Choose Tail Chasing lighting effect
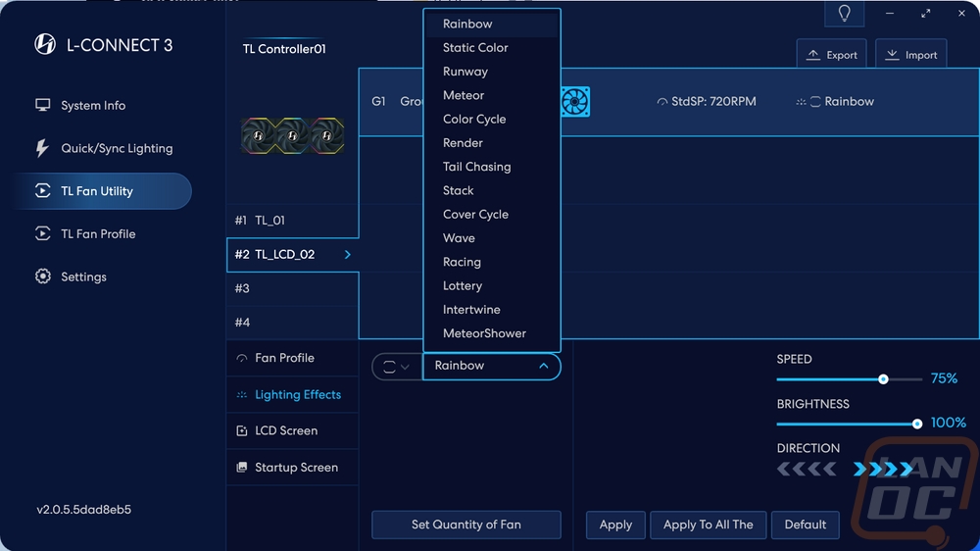Screen dimensions: 980x551 [492, 167]
